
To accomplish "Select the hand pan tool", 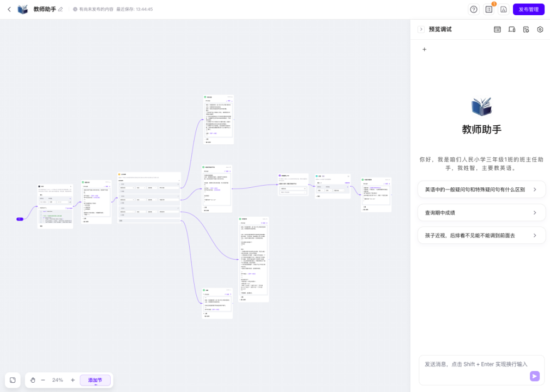I will (x=33, y=380).
